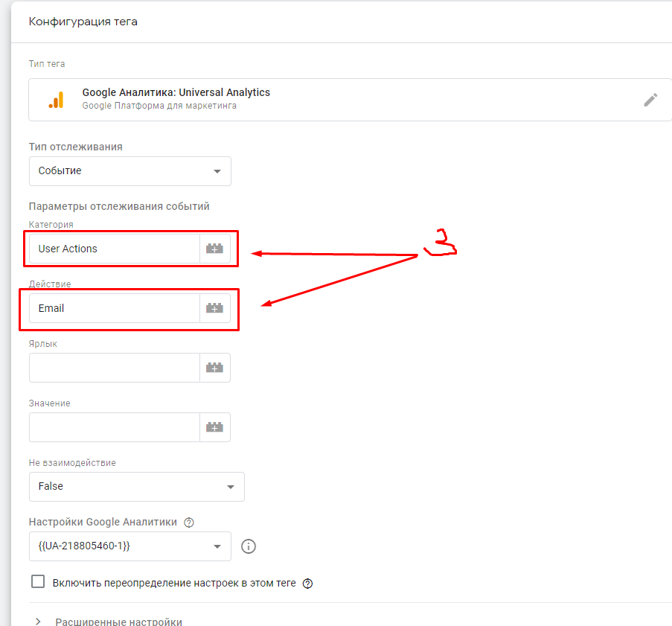Enable the override settings checkbox
The image size is (672, 626).
coord(38,582)
